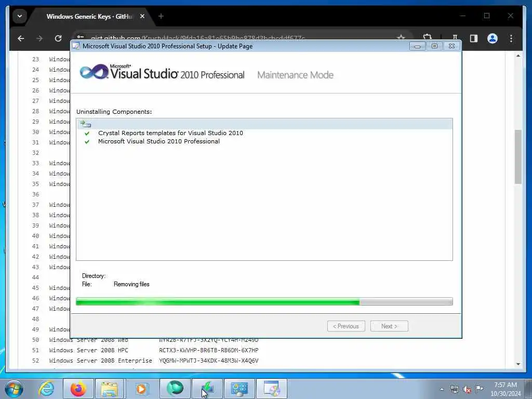
Task: Click the highlighted component header row icon
Action: click(86, 124)
